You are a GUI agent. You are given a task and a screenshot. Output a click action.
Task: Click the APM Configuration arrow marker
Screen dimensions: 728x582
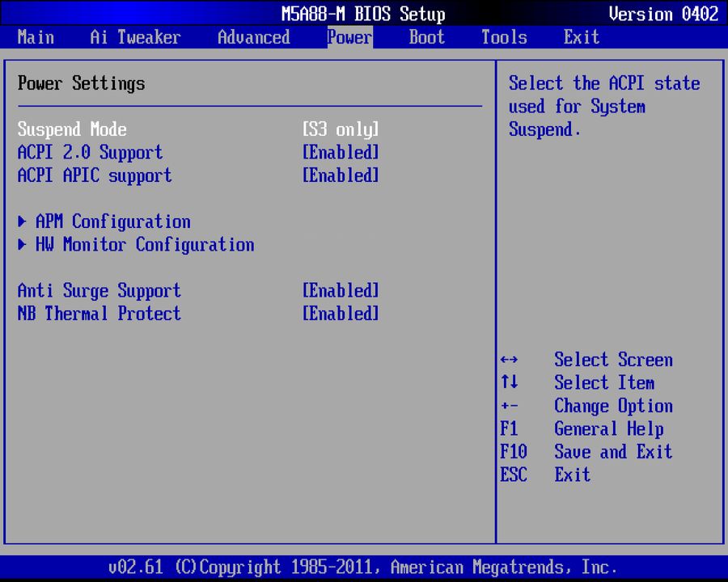click(22, 221)
